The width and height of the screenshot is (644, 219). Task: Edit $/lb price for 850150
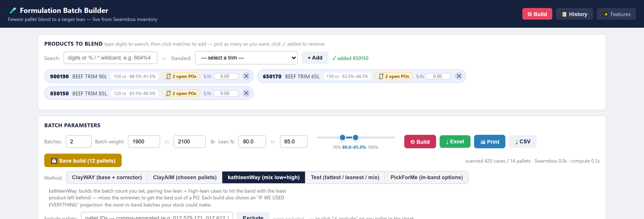[x=226, y=93]
